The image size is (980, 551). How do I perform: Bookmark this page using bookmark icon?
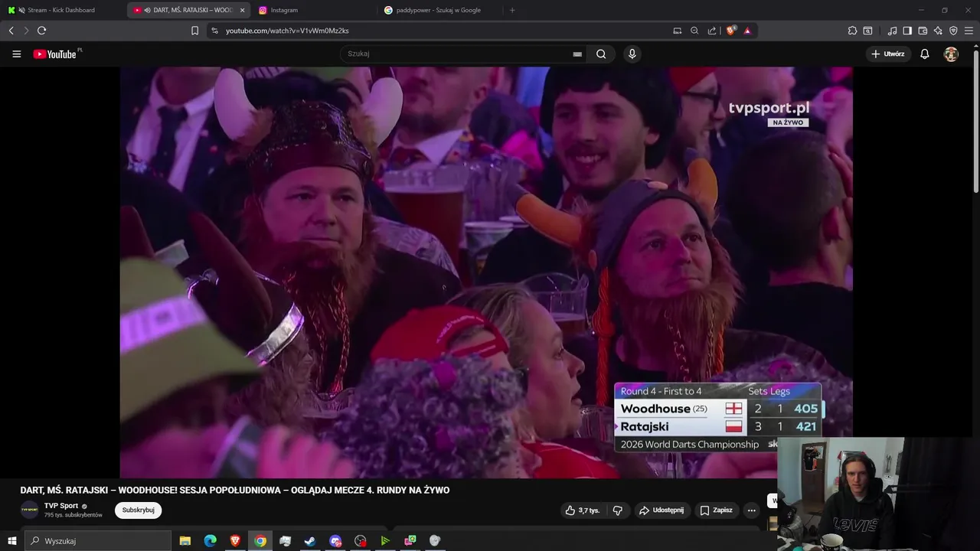194,31
